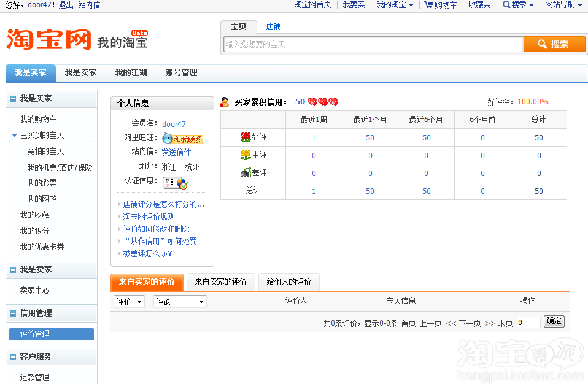Open 我的购物车 in sidebar
The width and height of the screenshot is (588, 384).
point(38,119)
